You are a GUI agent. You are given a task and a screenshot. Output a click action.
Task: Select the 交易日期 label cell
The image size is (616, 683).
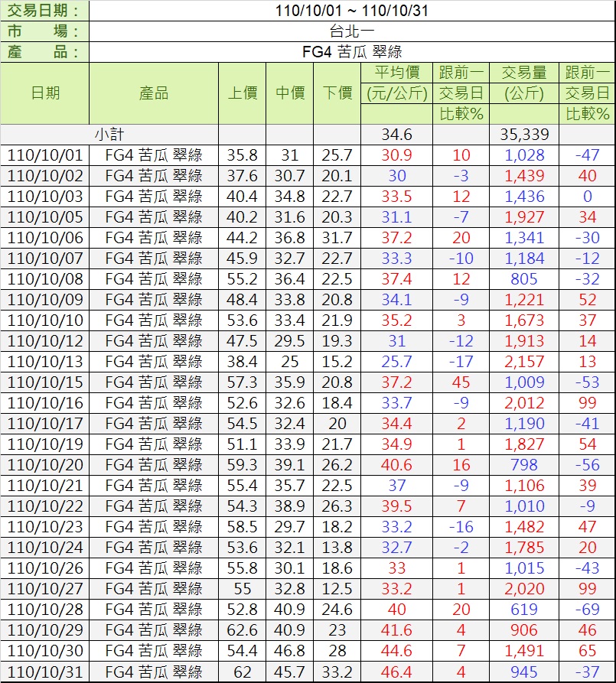click(x=45, y=10)
